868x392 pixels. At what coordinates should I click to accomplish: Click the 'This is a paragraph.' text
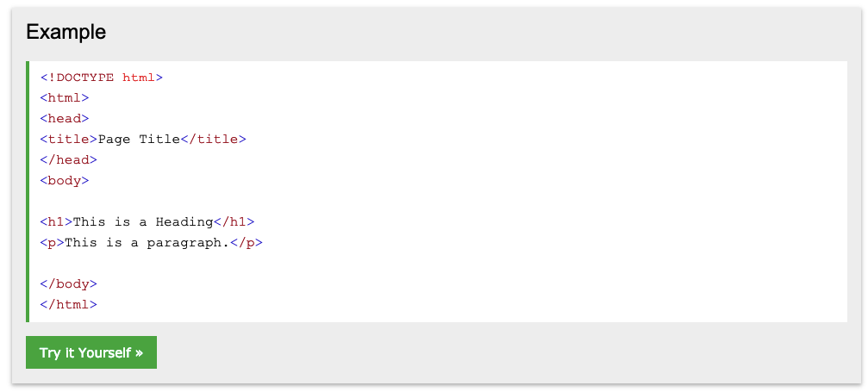point(147,242)
